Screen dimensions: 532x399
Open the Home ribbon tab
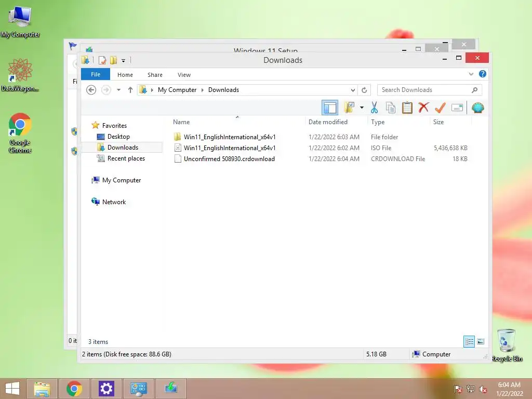point(125,75)
